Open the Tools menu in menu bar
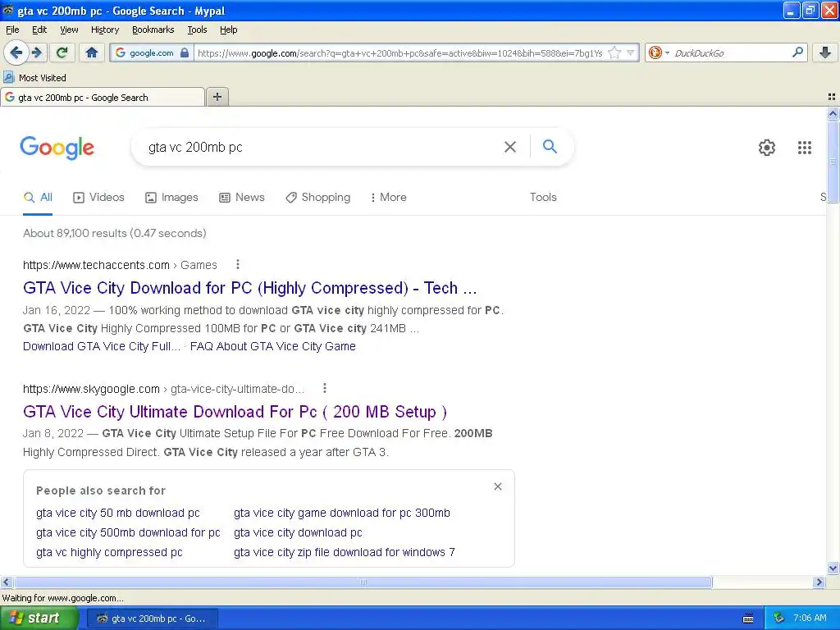840x630 pixels. point(197,30)
